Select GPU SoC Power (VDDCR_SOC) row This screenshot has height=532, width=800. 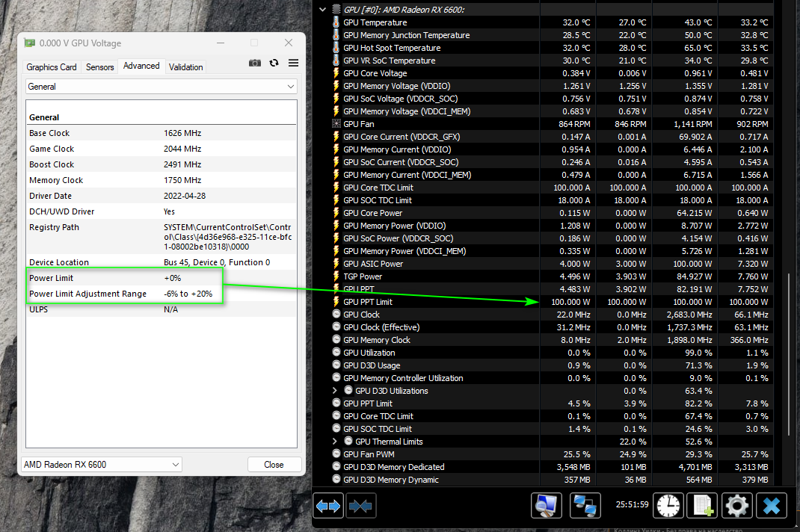click(553, 238)
